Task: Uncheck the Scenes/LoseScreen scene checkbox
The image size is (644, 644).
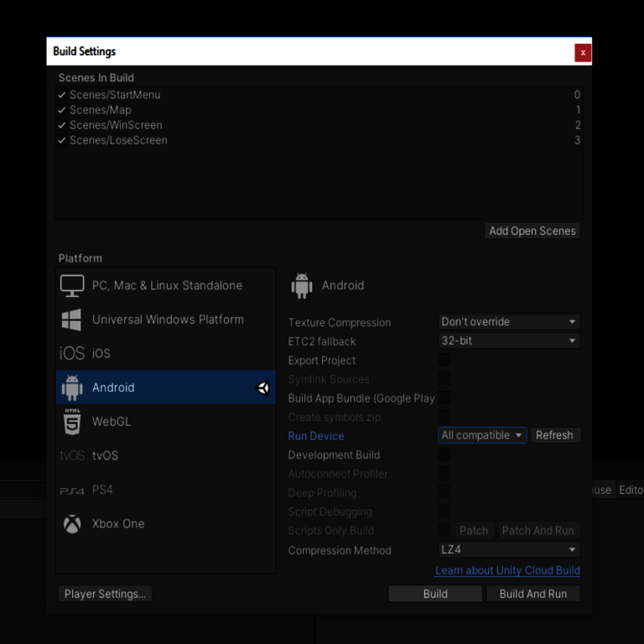Action: [x=62, y=141]
